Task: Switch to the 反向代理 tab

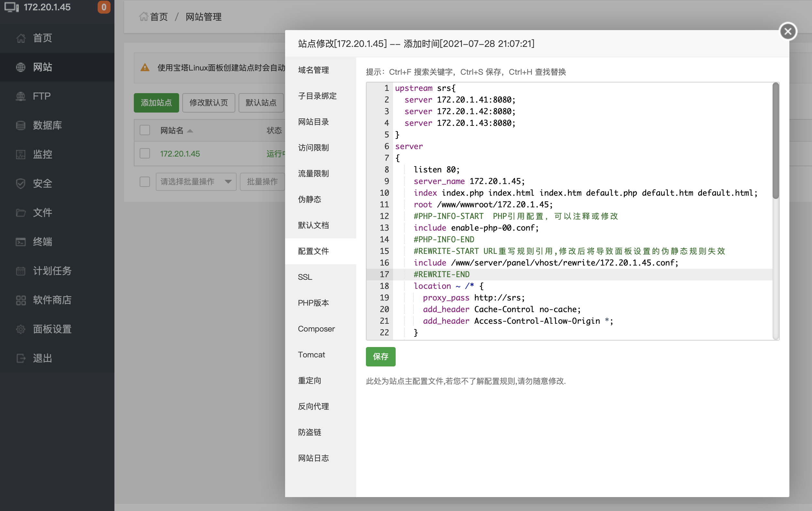Action: 313,407
